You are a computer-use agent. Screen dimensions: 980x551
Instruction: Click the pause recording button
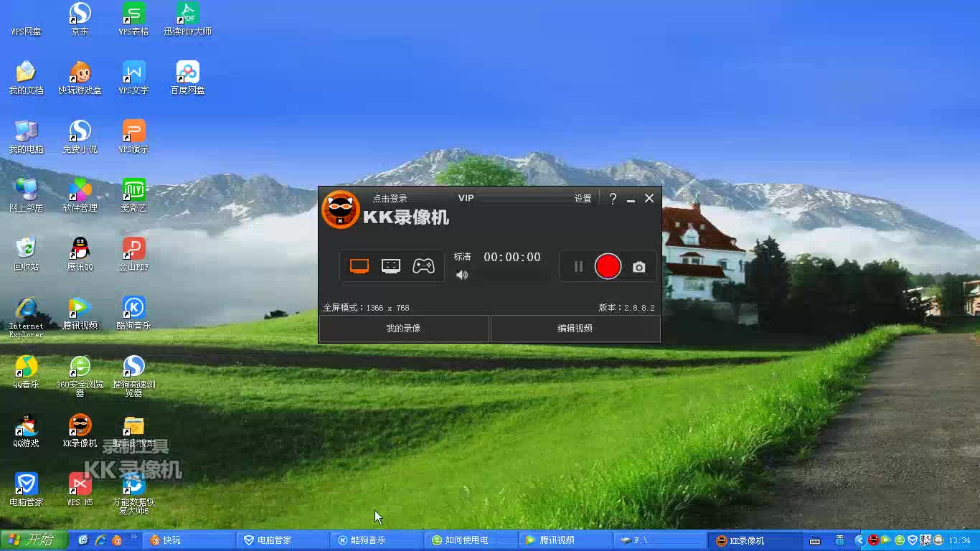[x=579, y=266]
